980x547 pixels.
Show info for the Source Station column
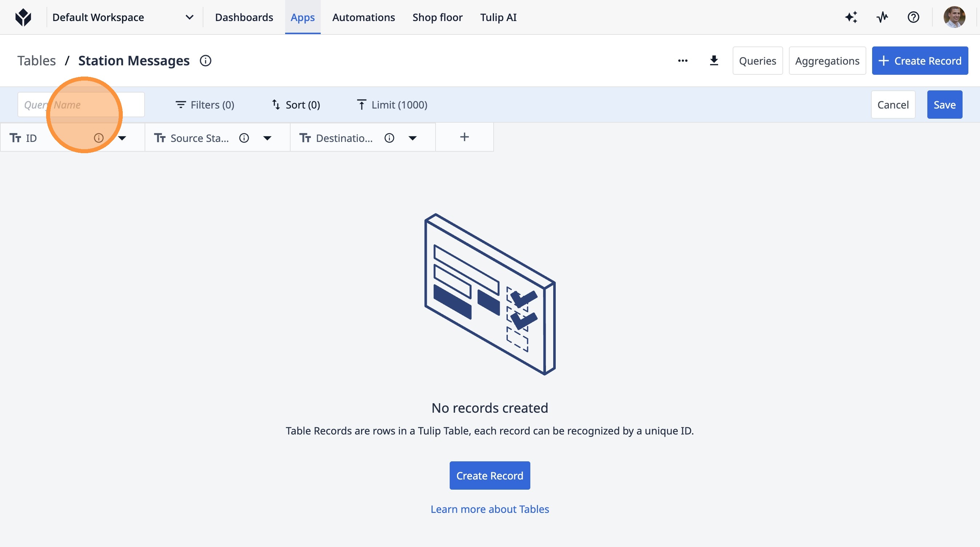(244, 138)
